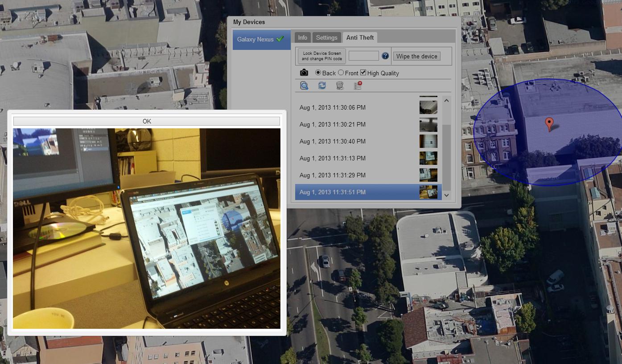Uncheck the High Quality checkbox

(x=363, y=73)
